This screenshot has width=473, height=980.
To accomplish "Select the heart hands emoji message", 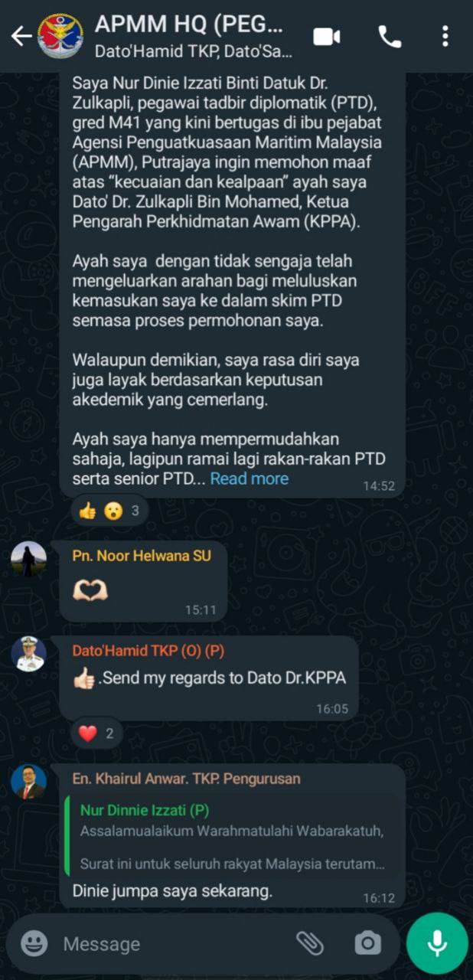I will 143,582.
